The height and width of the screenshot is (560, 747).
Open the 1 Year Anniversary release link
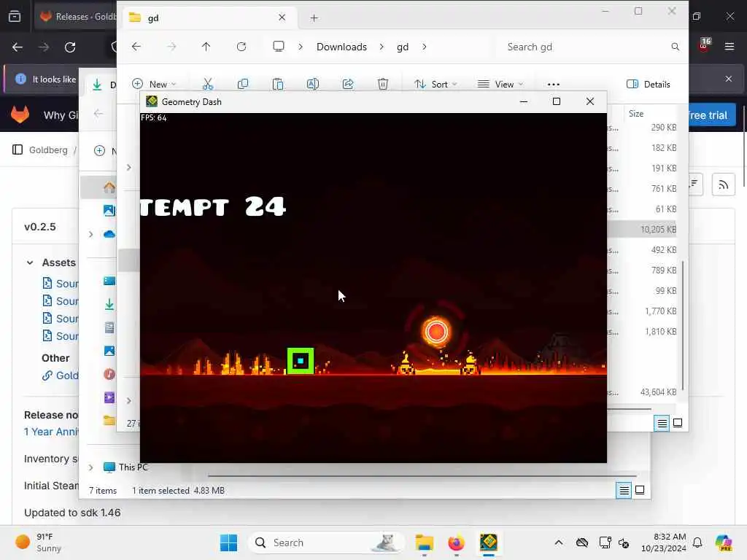51,432
